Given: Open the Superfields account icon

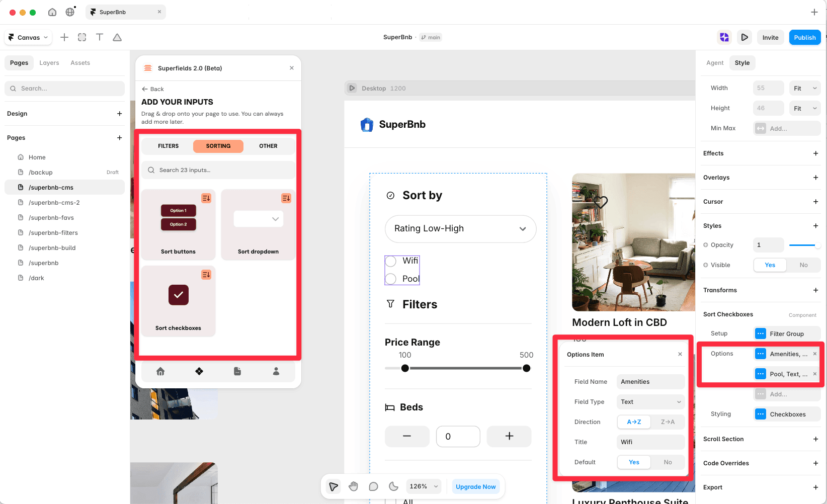Looking at the screenshot, I should coord(276,371).
